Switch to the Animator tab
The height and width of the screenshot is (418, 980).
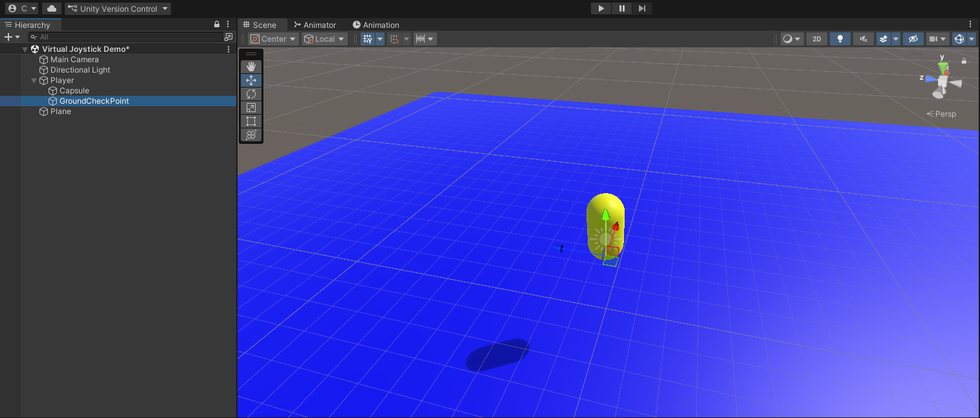[x=316, y=25]
